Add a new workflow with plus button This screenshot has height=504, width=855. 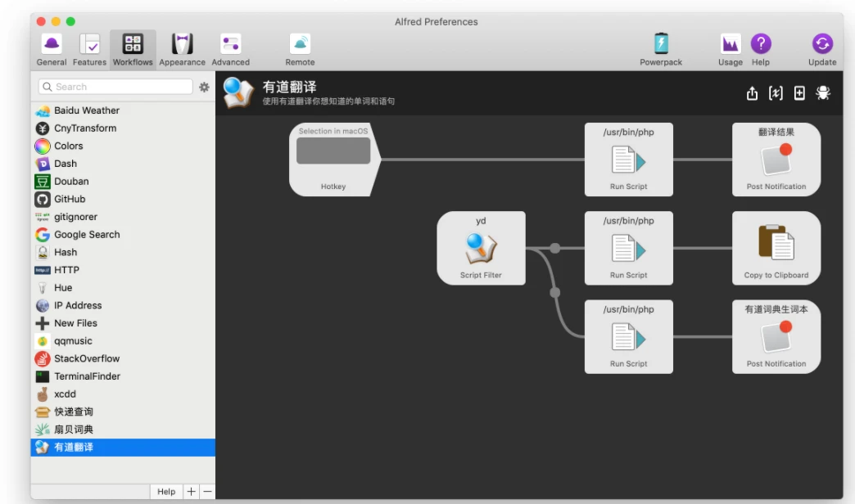pos(191,492)
